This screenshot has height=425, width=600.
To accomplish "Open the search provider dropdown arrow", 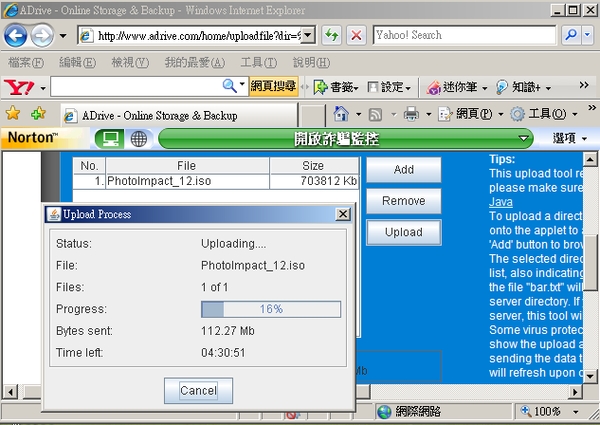I will (587, 35).
